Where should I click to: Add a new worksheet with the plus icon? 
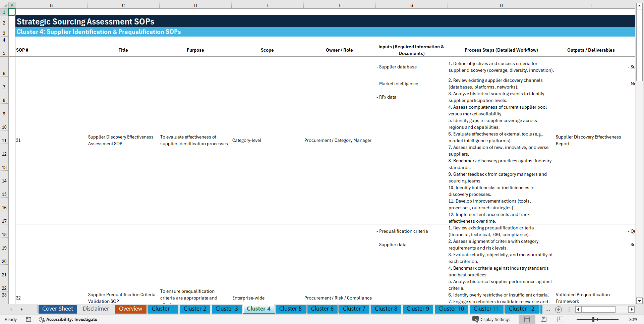coord(559,309)
